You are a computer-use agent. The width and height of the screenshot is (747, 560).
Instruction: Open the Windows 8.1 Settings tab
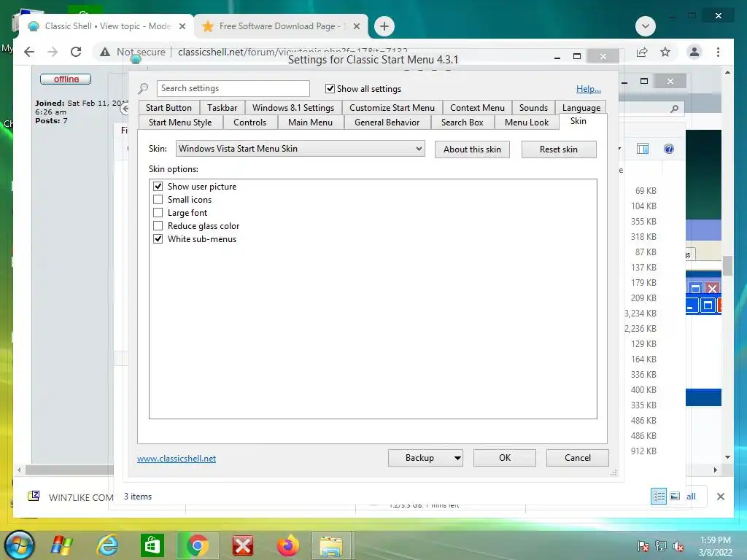click(293, 108)
